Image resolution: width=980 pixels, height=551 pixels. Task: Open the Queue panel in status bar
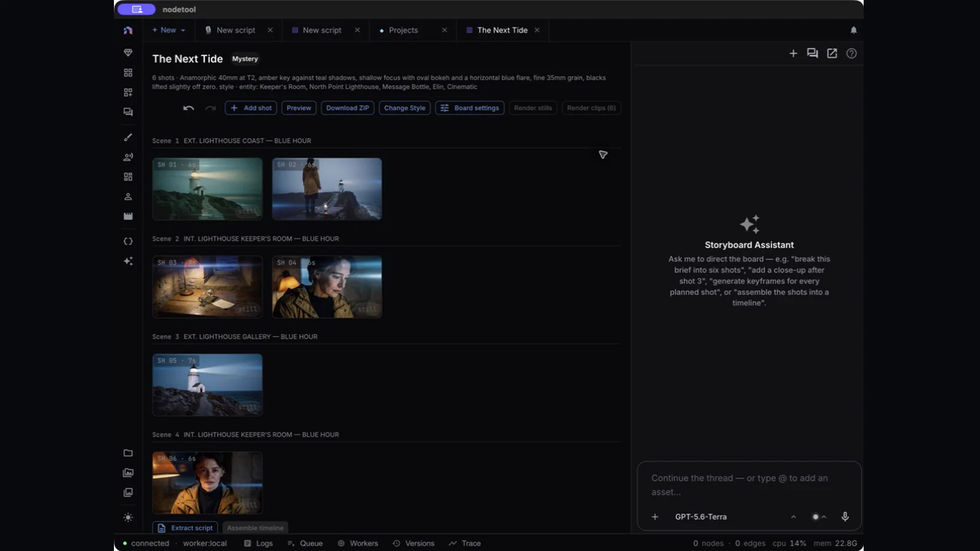(305, 543)
